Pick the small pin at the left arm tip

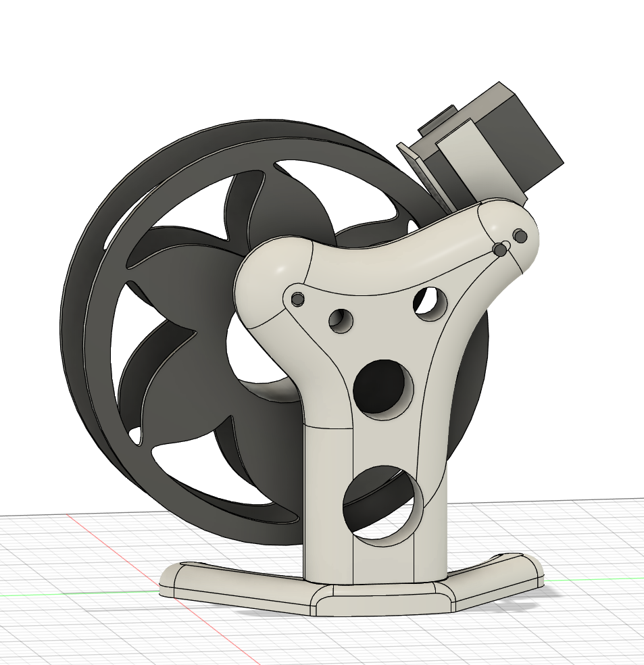[x=299, y=299]
